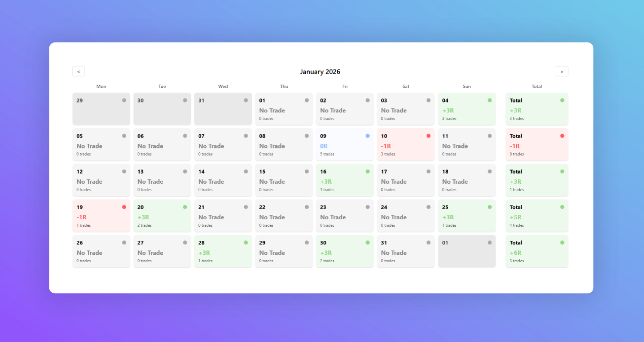
Task: Click the green status dot on day 04
Action: coord(490,100)
